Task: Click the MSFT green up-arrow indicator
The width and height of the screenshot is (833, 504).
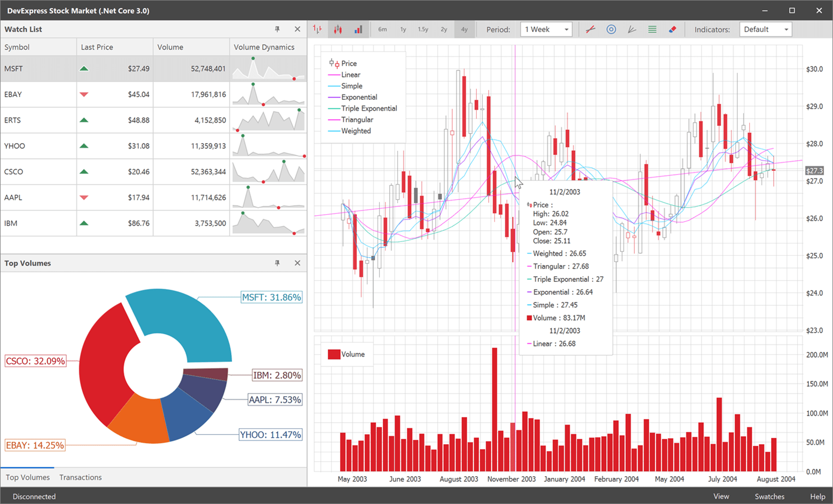Action: [84, 69]
